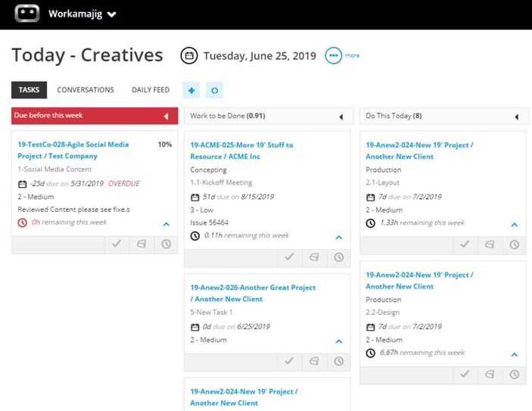Click clock timer icon on Kickoff Meeting card
Screen dimensions: 532x411
pyautogui.click(x=338, y=257)
